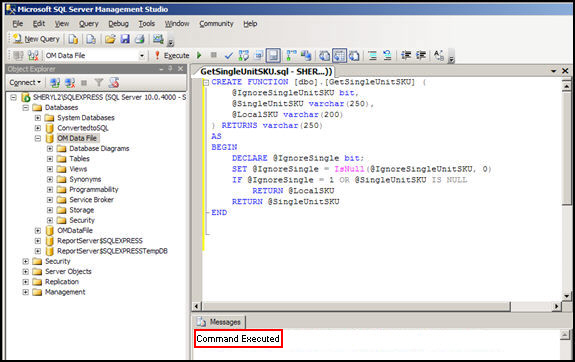Open the Query menu
The width and height of the screenshot is (575, 362).
point(89,24)
